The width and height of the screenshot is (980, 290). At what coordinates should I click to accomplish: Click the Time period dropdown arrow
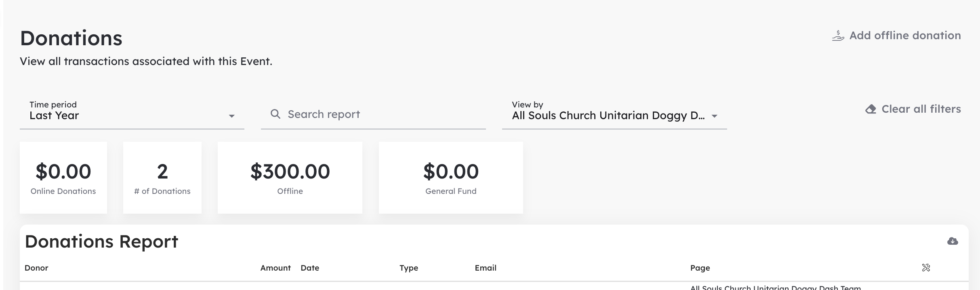pyautogui.click(x=231, y=116)
